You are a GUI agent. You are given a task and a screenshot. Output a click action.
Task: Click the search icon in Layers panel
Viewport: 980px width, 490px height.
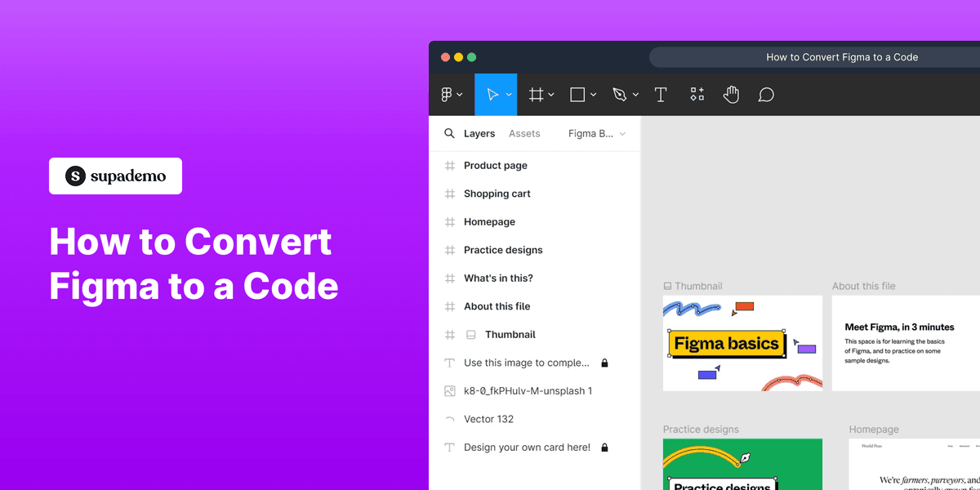449,132
